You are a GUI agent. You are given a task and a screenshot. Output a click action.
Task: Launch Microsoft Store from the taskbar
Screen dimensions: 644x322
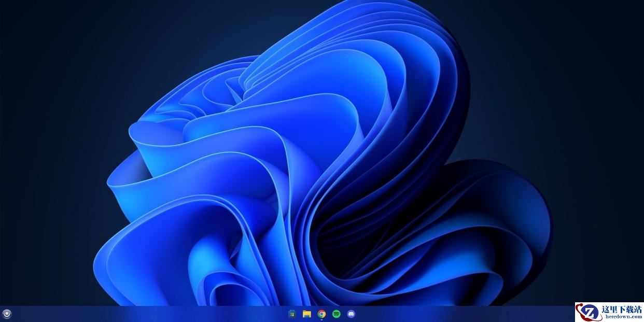(292, 314)
